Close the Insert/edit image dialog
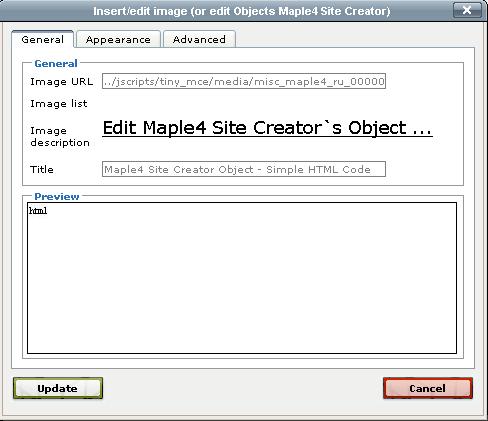 coord(467,10)
